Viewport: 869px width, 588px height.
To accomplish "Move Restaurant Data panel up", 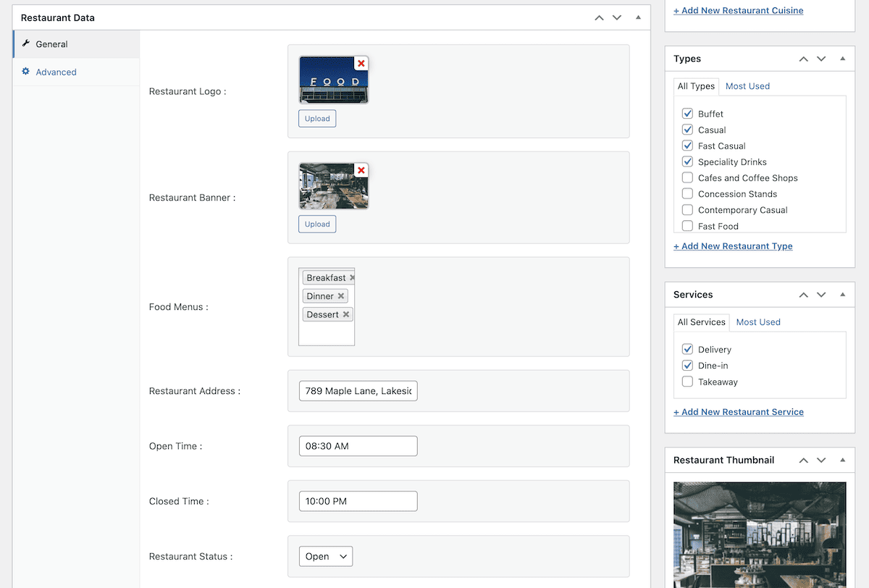I will click(599, 17).
